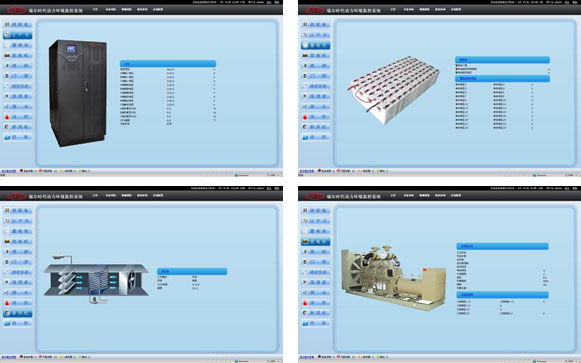This screenshot has height=363, width=581.
Task: Select highlighted battery sidebar item on battery pack screen
Action: tap(316, 45)
